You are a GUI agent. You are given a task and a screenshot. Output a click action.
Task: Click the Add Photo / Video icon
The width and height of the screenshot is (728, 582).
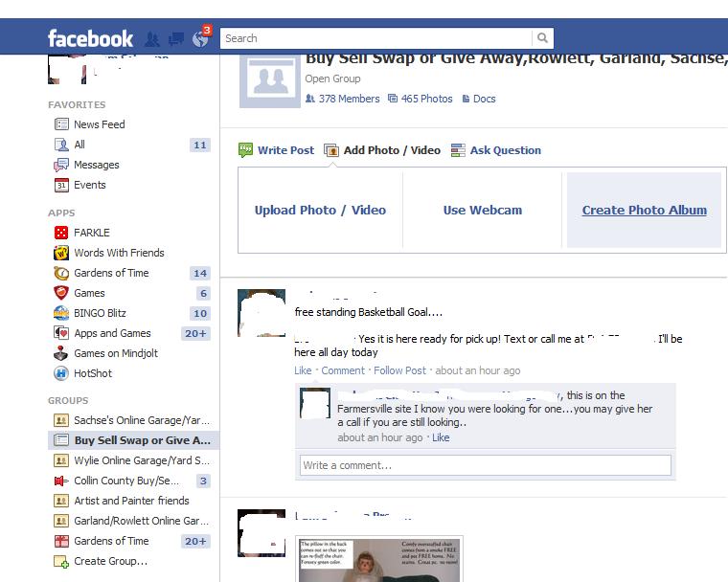331,150
